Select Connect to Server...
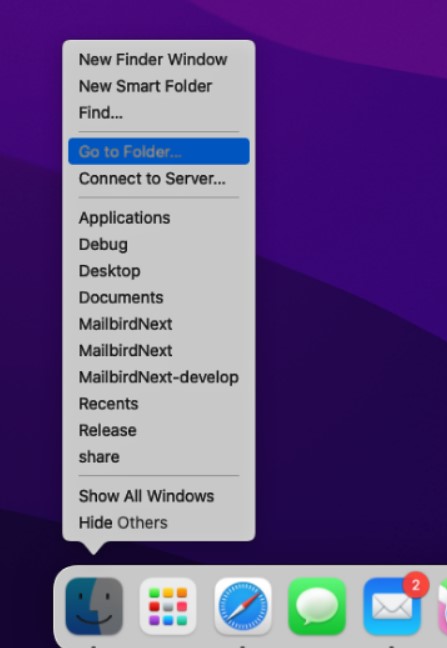Screen dimensions: 447x648 159,179
